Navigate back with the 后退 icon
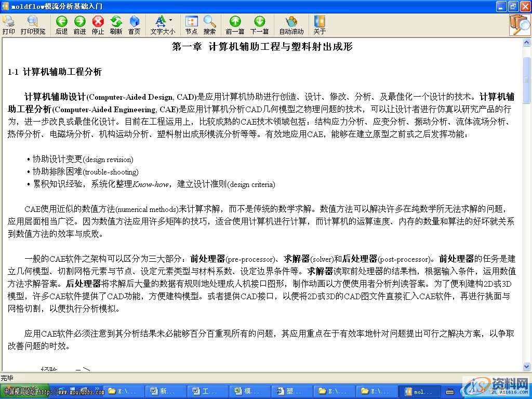This screenshot has width=532, height=399. [61, 24]
